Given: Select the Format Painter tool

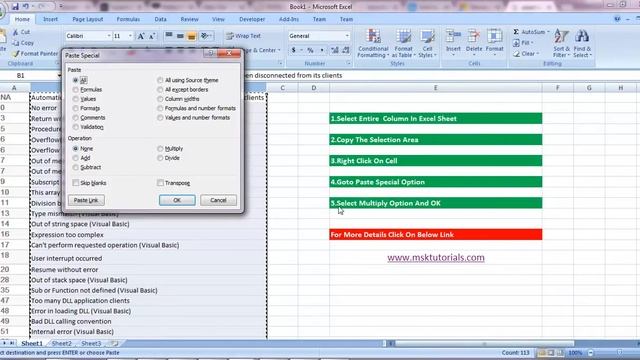Looking at the screenshot, I should point(35,53).
